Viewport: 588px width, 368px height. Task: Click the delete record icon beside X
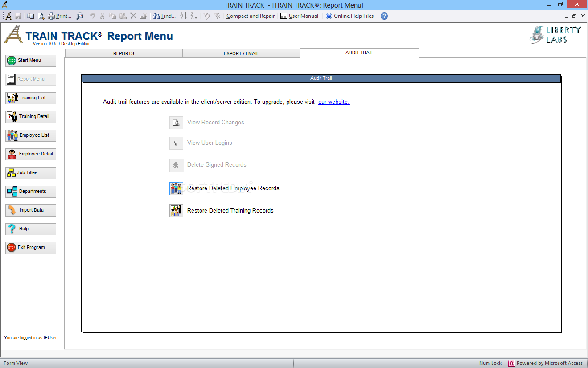coord(143,16)
